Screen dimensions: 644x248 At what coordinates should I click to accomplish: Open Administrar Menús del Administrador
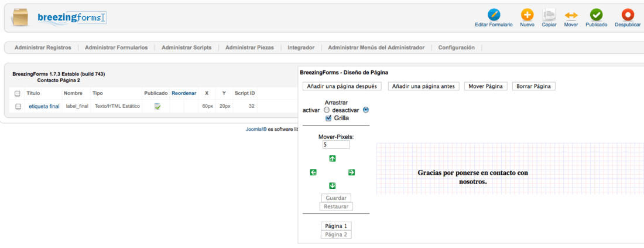376,47
